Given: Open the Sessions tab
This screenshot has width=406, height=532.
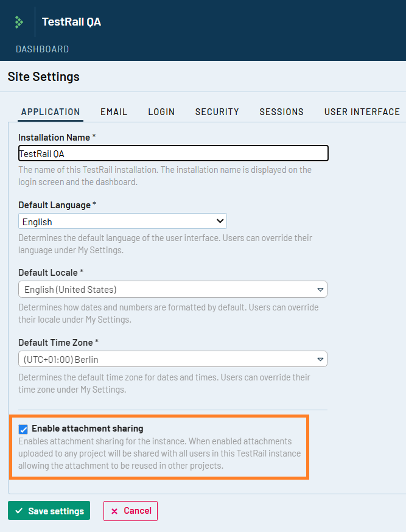Looking at the screenshot, I should [281, 112].
